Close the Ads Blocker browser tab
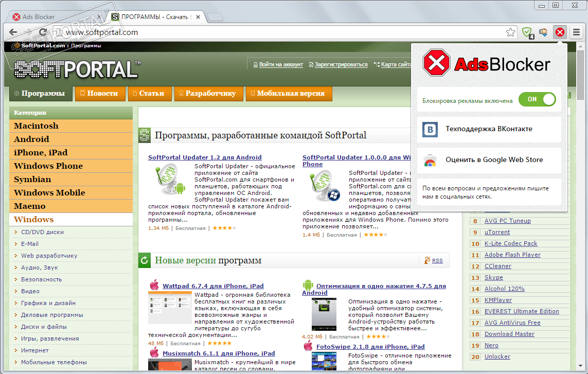Viewport: 588px width, 374px height. point(99,17)
